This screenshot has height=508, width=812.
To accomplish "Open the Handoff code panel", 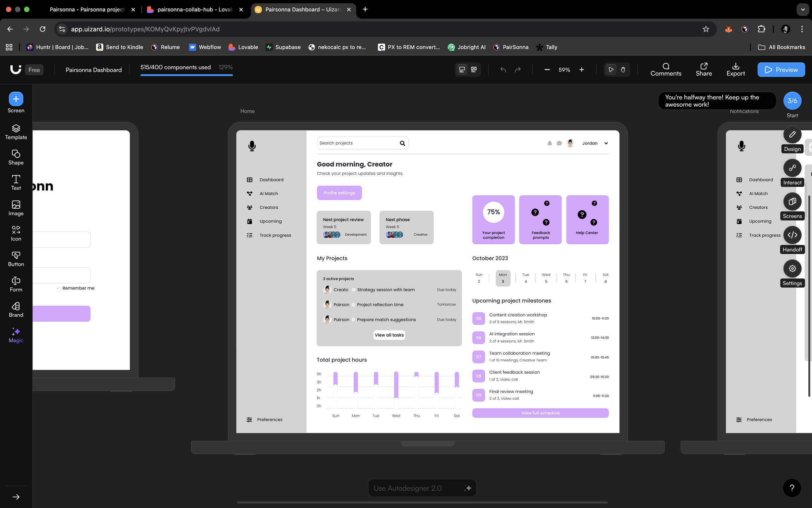I will pyautogui.click(x=792, y=235).
